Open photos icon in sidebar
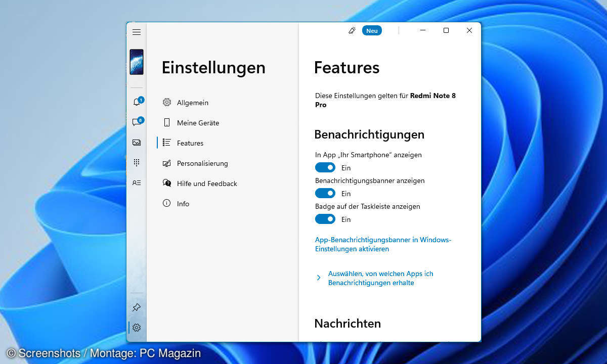The height and width of the screenshot is (364, 607). pos(137,143)
